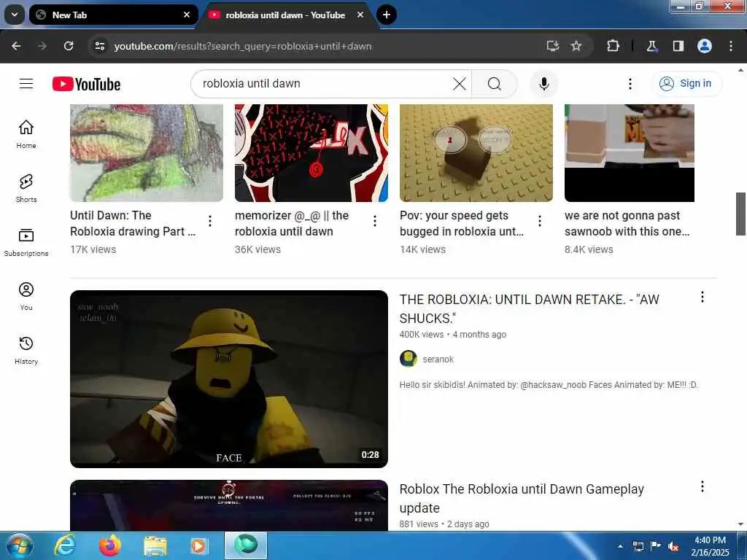Open Pov speed gets bugged short thumbnail
This screenshot has height=560, width=747.
click(476, 153)
